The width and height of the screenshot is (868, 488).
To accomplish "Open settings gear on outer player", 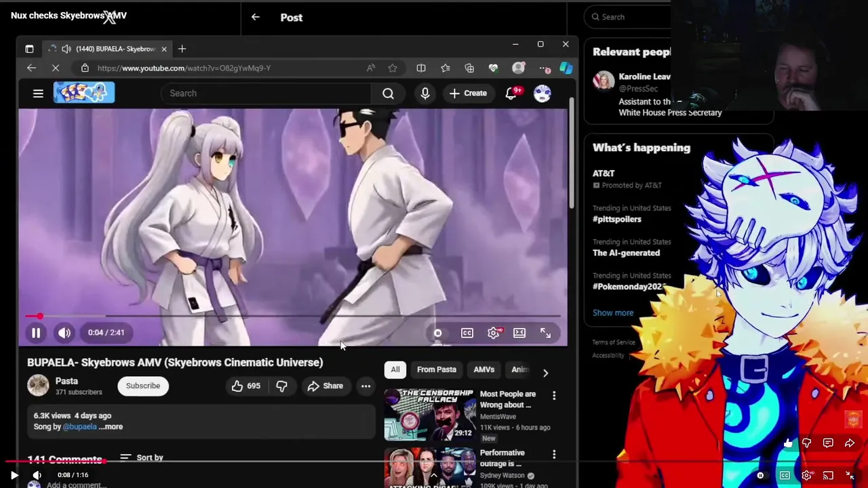I will click(x=806, y=476).
